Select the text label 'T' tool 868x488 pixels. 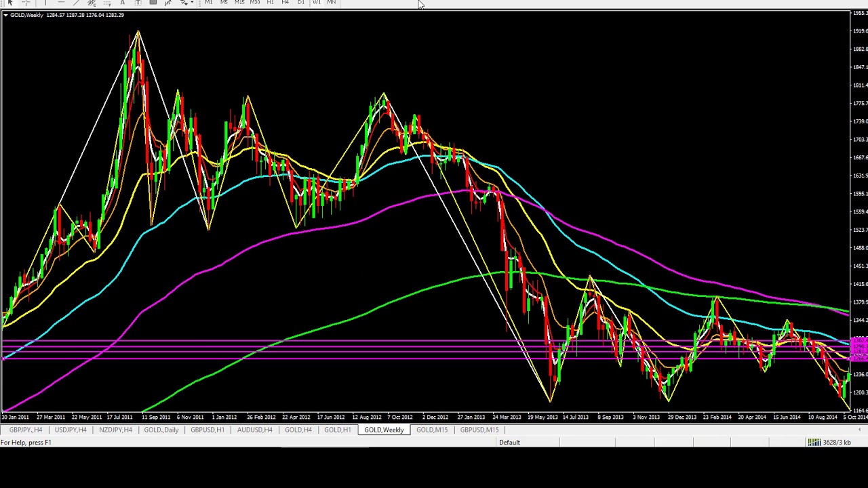click(x=138, y=3)
